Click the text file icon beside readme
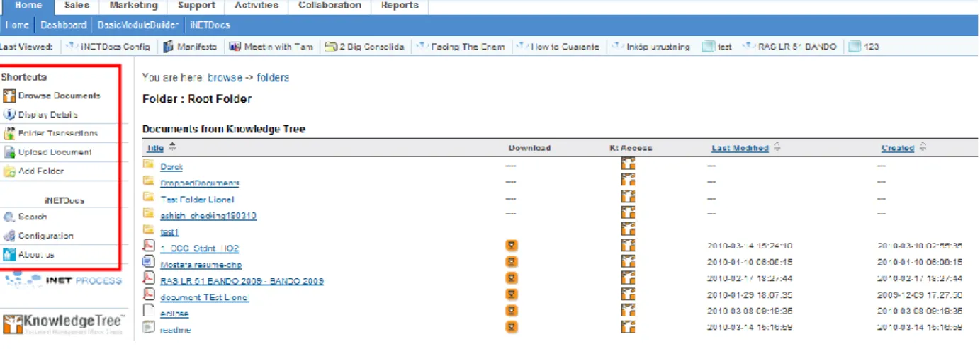 [149, 327]
